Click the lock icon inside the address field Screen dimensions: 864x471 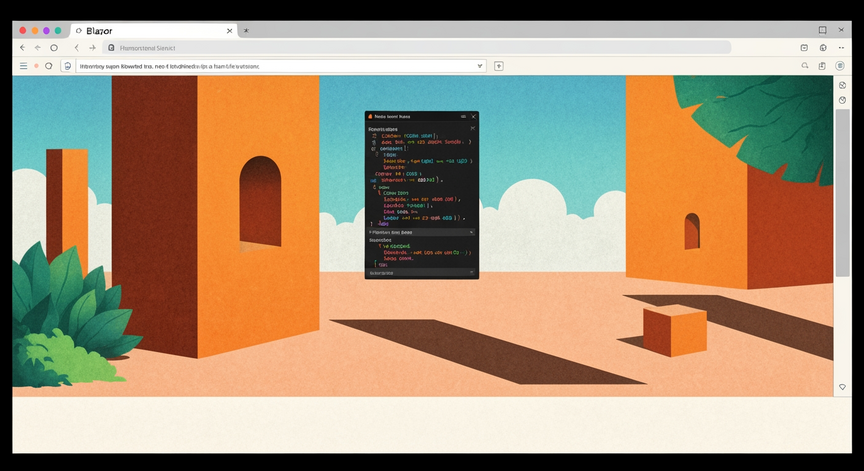111,48
